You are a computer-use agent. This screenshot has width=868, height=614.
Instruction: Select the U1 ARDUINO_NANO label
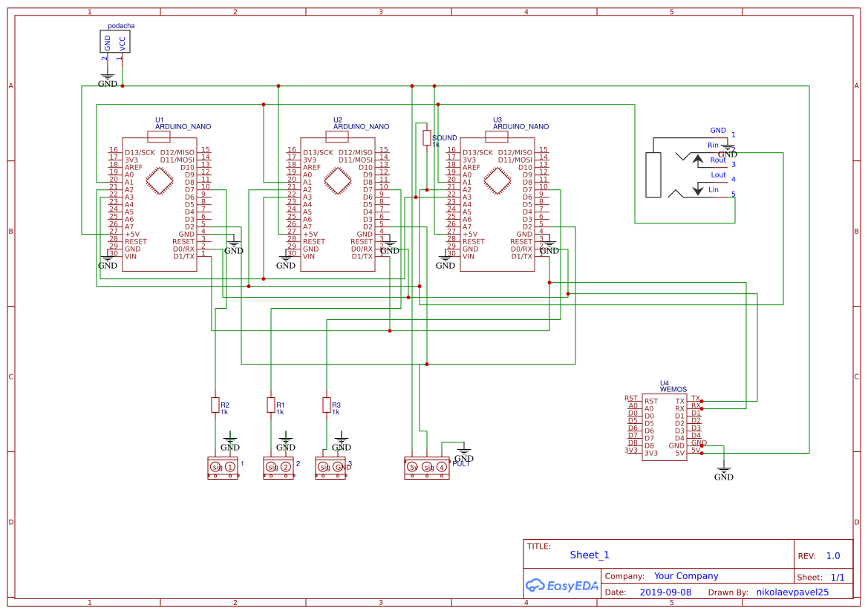coord(183,123)
